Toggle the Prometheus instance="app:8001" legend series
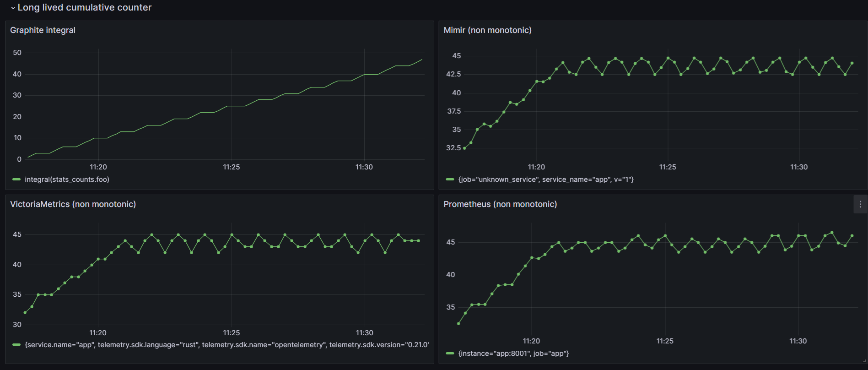Screen dimensions: 868x370 tap(513, 354)
